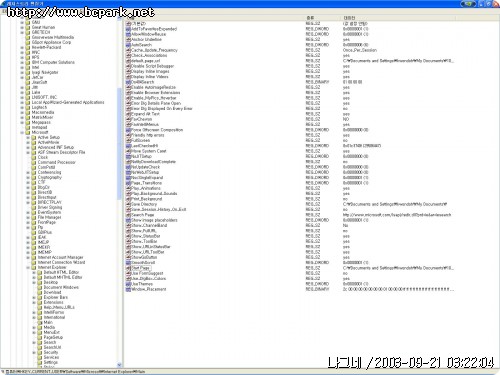This screenshot has height=375, width=500.
Task: Select the Save Directory value
Action: coord(144,204)
